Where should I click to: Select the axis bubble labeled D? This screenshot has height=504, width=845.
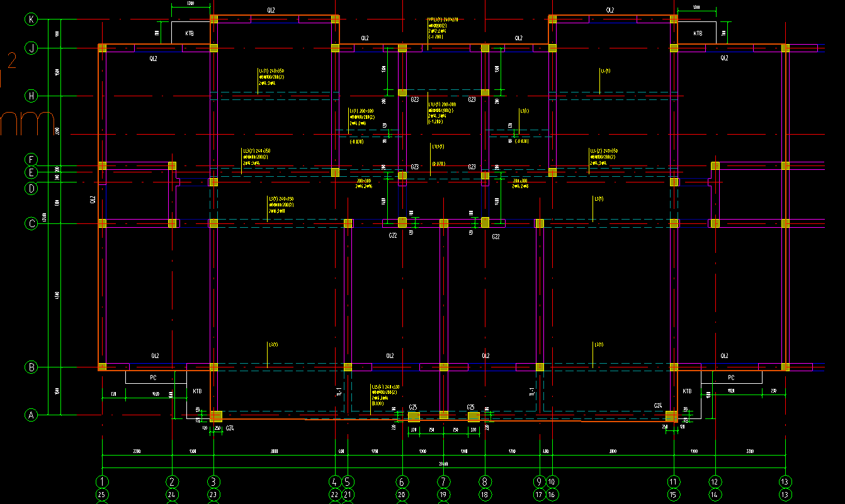pos(31,188)
